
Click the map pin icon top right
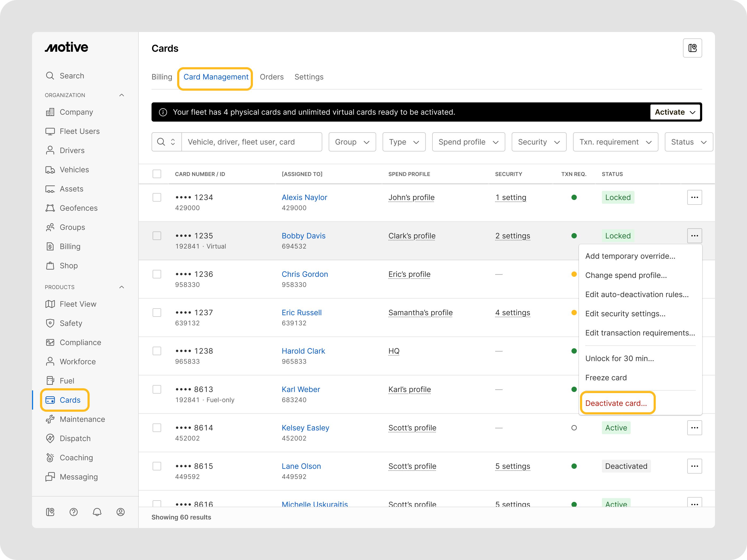click(x=692, y=48)
